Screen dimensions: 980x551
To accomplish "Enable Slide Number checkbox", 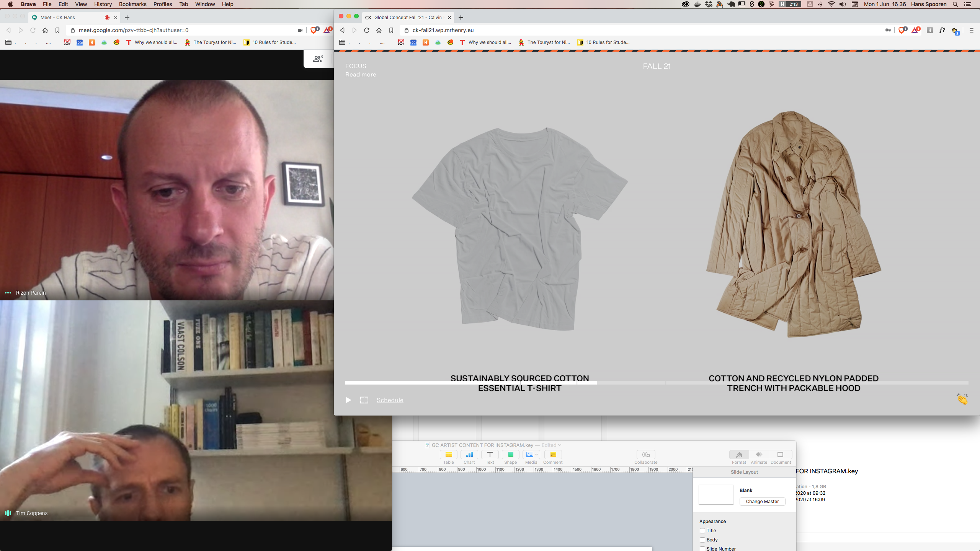I will 702,549.
